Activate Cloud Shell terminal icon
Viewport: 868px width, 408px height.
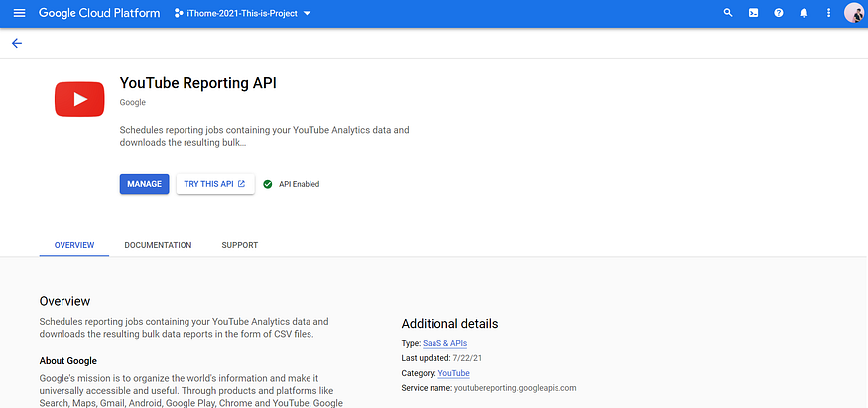click(x=753, y=13)
